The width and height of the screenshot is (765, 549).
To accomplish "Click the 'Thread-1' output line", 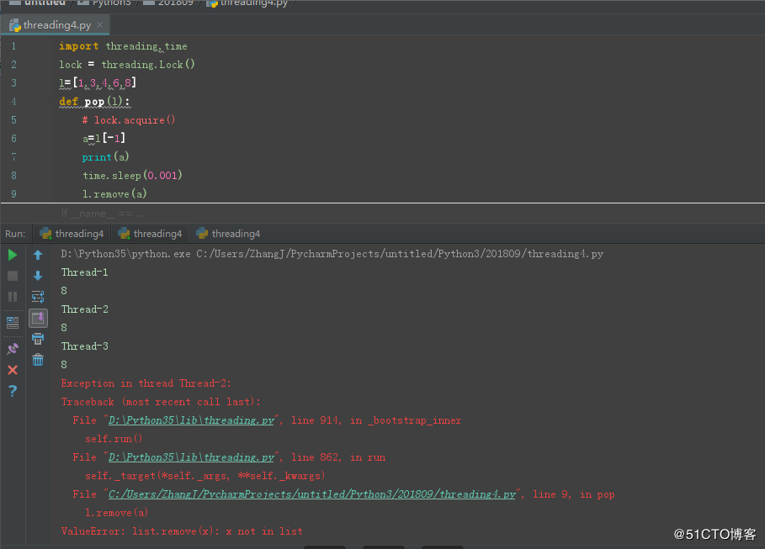I will click(84, 272).
